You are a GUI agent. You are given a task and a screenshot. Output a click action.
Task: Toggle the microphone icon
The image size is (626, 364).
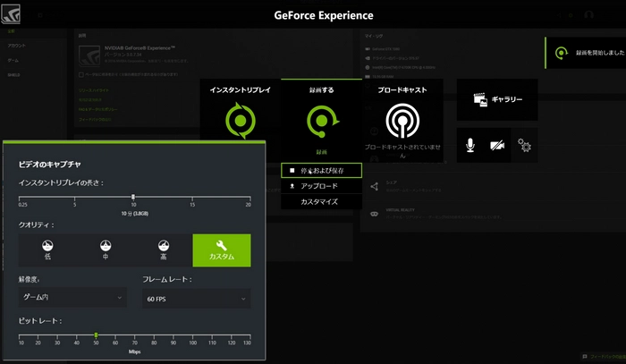click(x=471, y=145)
